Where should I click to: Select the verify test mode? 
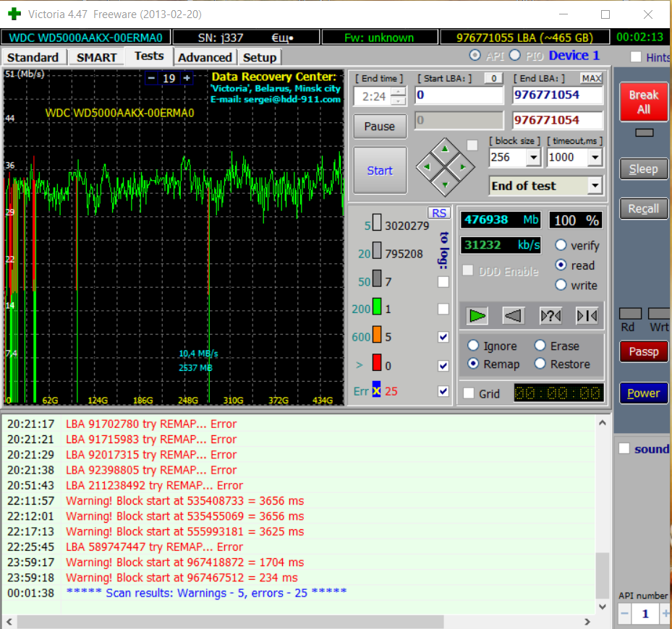tap(561, 245)
